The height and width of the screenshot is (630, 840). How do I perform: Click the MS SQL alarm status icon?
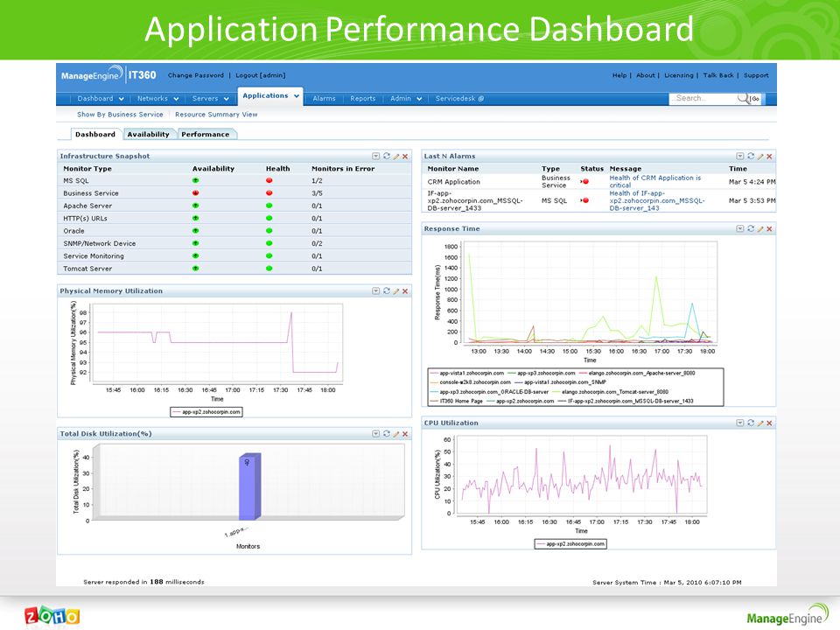coord(584,200)
